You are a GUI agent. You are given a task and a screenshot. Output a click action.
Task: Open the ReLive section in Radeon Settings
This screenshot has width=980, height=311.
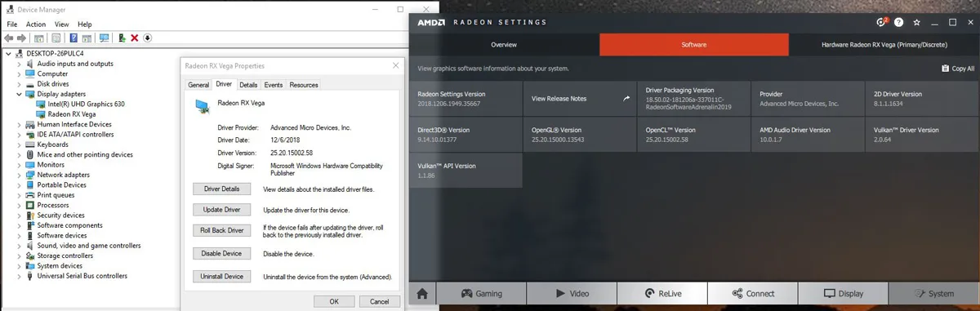[662, 294]
